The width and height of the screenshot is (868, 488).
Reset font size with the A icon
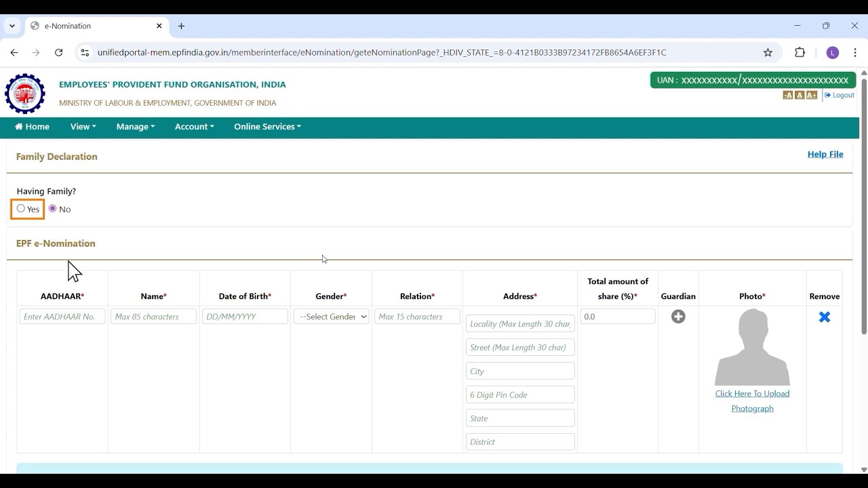(x=800, y=96)
